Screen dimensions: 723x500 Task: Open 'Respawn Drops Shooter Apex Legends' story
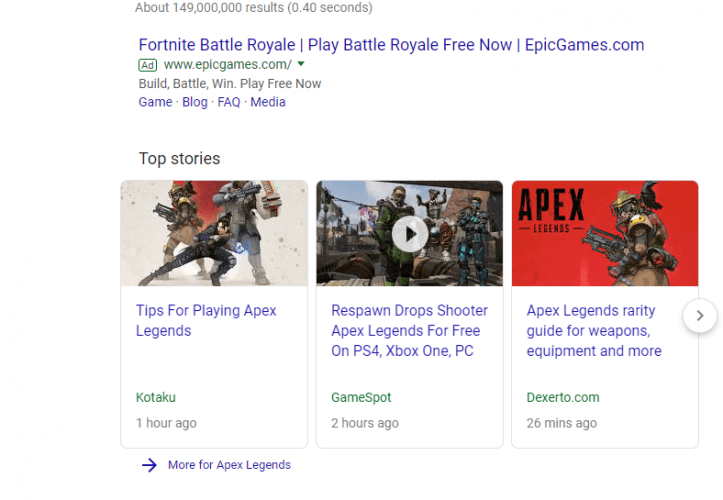pos(409,331)
